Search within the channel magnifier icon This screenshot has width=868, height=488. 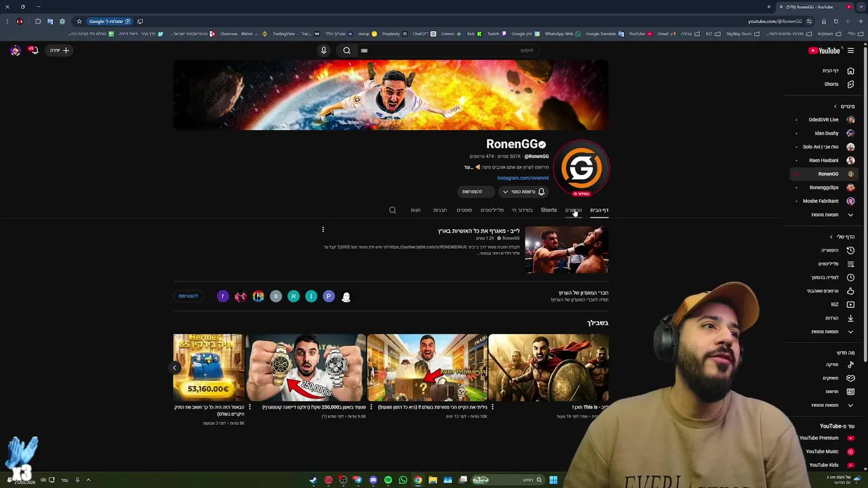(x=393, y=210)
